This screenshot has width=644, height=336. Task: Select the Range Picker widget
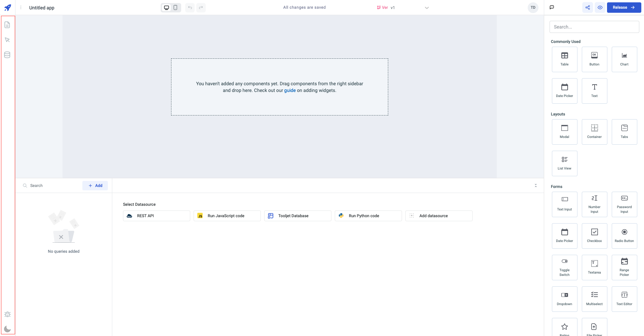624,267
